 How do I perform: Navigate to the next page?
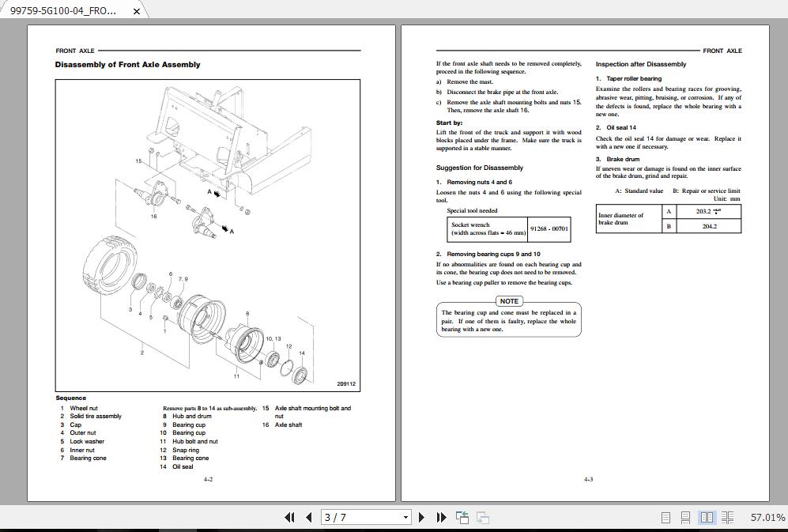click(x=421, y=517)
